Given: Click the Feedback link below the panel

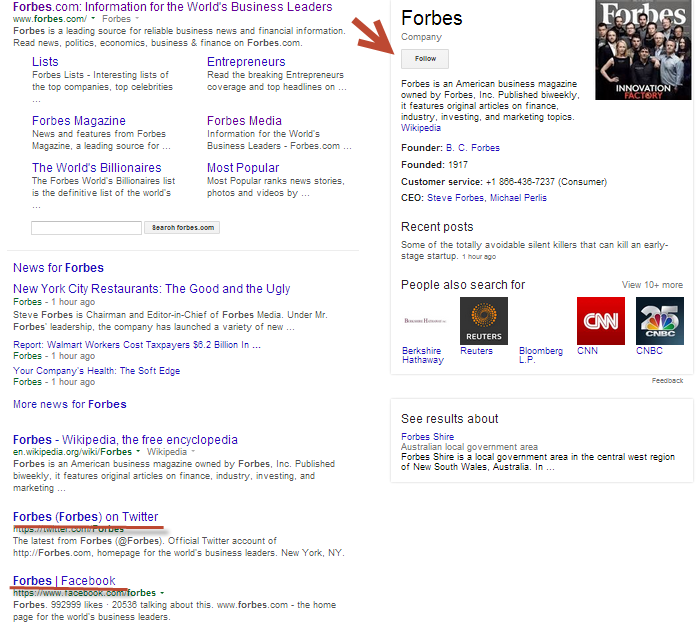Looking at the screenshot, I should pyautogui.click(x=667, y=381).
